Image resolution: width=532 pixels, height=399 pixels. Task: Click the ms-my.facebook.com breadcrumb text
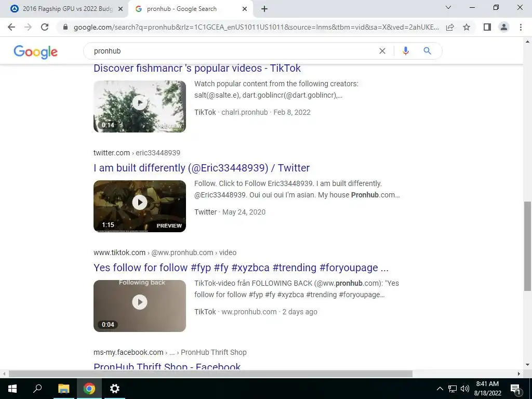pyautogui.click(x=128, y=352)
